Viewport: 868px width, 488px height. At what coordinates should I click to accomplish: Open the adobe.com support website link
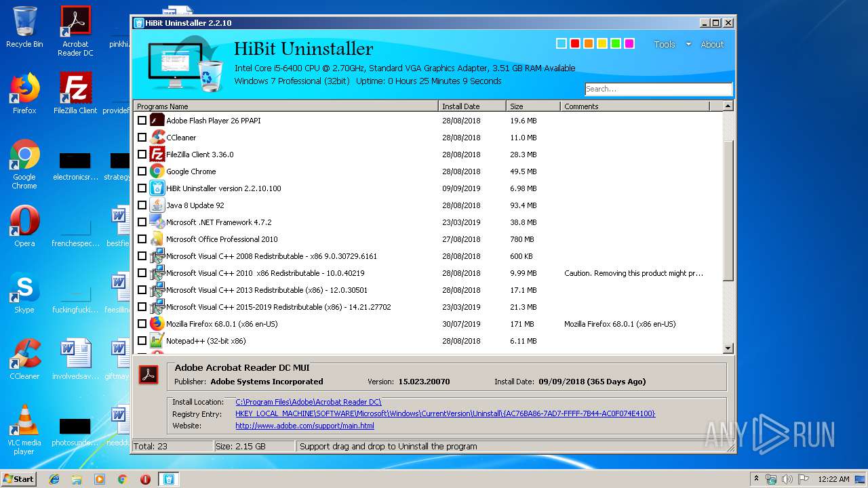coord(304,426)
